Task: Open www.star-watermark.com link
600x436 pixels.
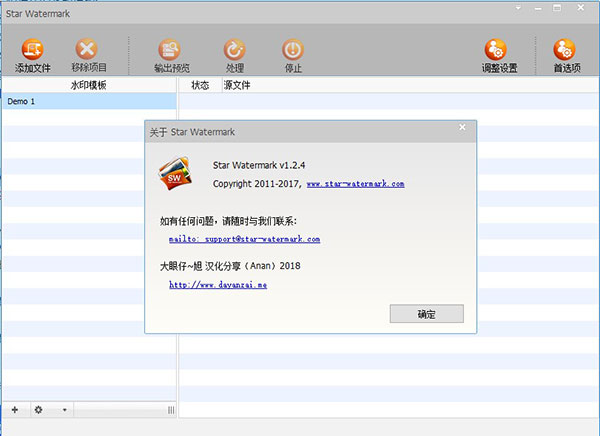Action: click(x=355, y=184)
